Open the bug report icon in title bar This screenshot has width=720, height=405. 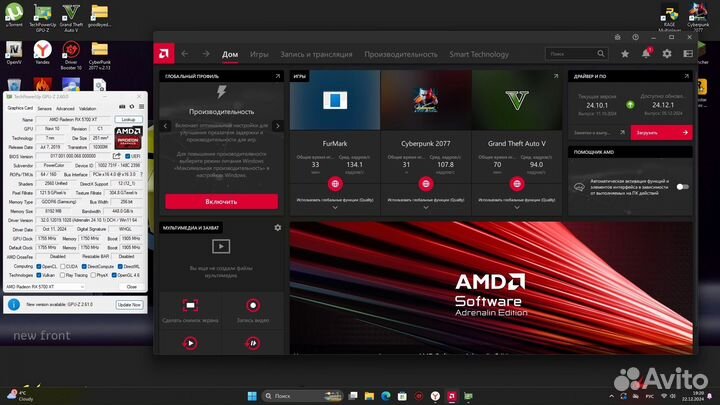pos(618,37)
